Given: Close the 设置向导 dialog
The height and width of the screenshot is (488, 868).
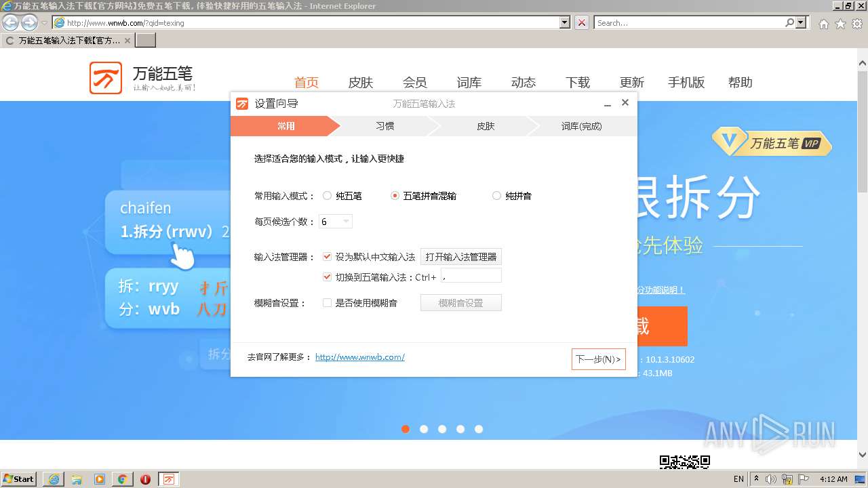Looking at the screenshot, I should pos(625,102).
